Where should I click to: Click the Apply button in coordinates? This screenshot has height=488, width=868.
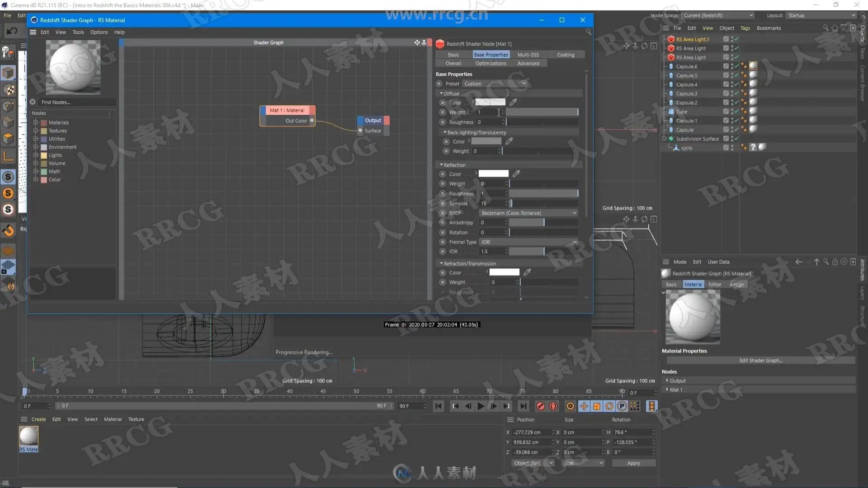click(x=633, y=463)
